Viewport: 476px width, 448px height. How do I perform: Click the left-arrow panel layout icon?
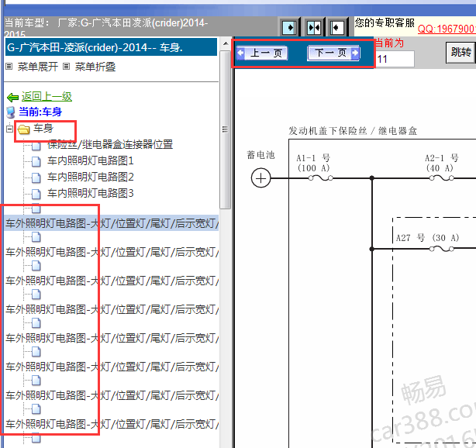(337, 28)
